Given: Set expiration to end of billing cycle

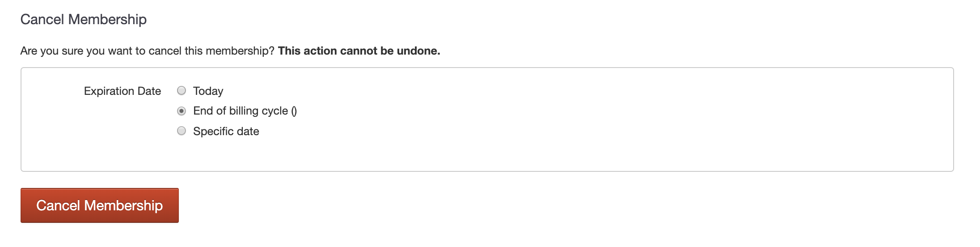Looking at the screenshot, I should (x=182, y=111).
